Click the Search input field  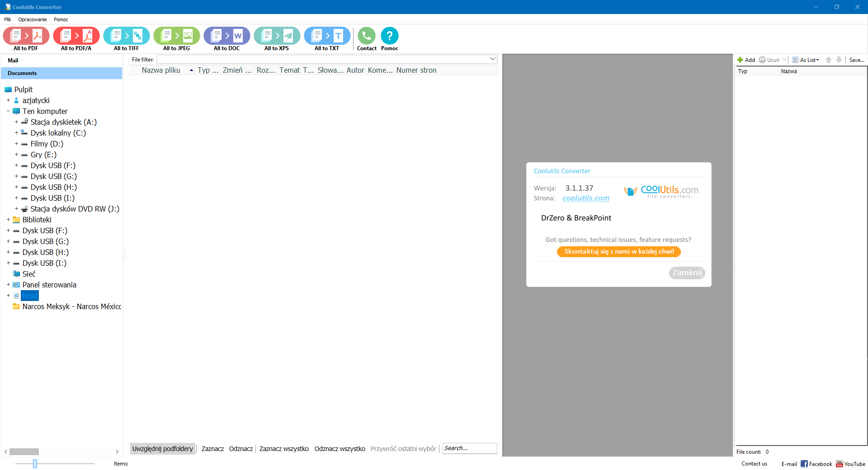point(470,448)
